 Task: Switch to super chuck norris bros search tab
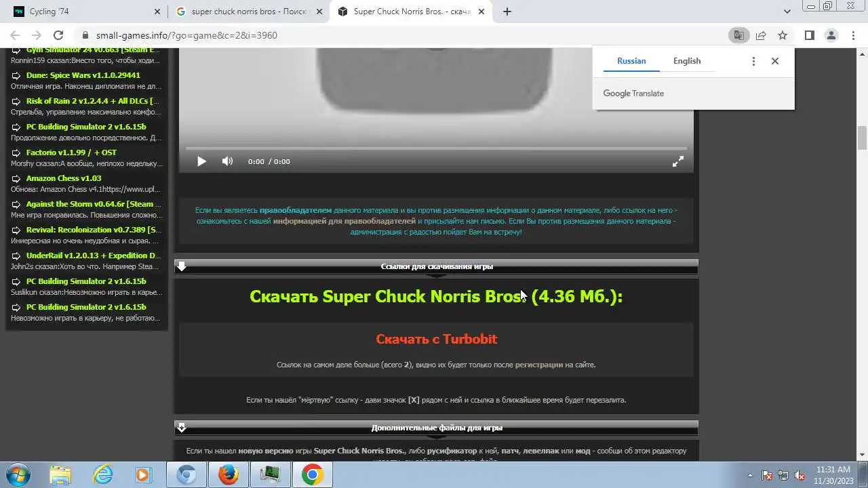248,12
